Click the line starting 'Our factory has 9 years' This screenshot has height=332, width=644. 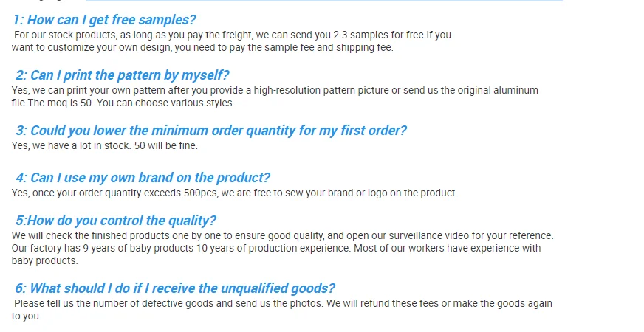276,248
